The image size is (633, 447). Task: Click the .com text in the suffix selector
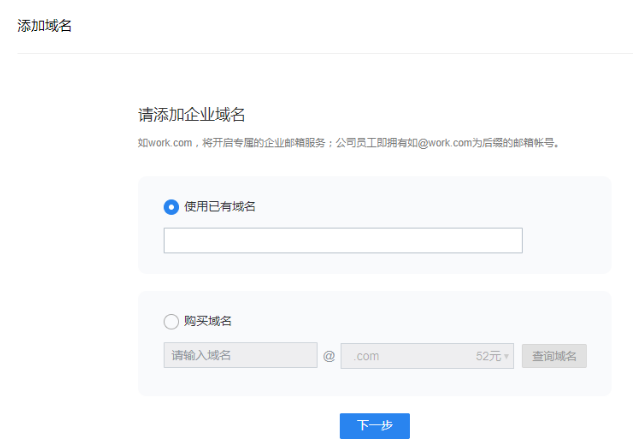[366, 356]
